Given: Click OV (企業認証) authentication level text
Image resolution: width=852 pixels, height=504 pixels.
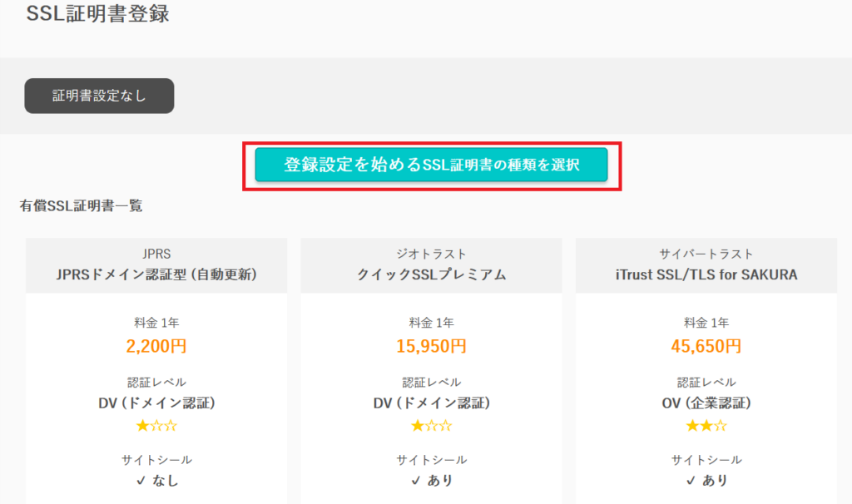Looking at the screenshot, I should pyautogui.click(x=706, y=403).
